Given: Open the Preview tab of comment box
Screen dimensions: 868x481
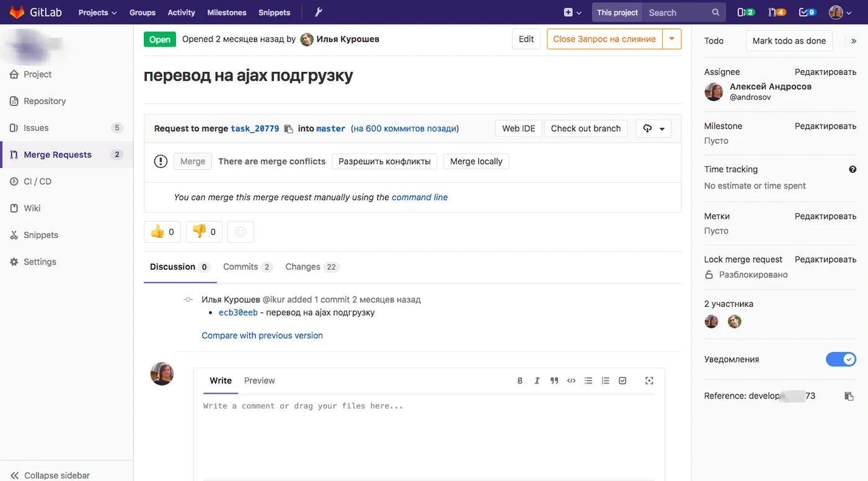Looking at the screenshot, I should pos(259,381).
